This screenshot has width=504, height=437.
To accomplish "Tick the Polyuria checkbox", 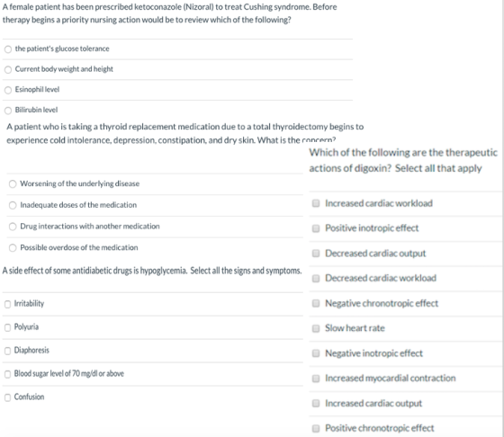I will click(x=7, y=327).
